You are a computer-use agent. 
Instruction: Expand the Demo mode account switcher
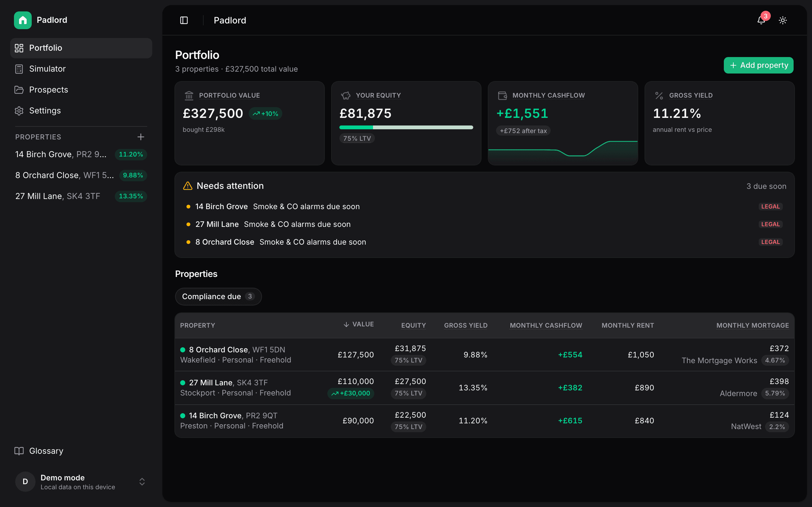coord(142,482)
